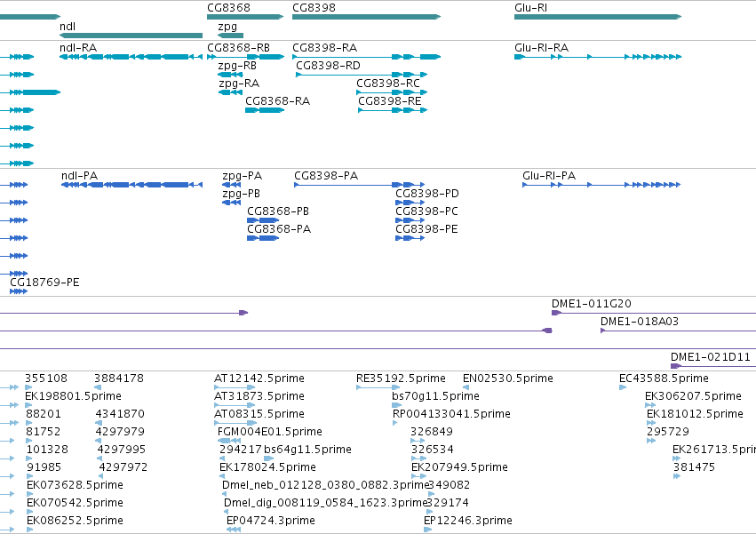
Task: Click EK207949.5prime EST
Action: click(418, 476)
